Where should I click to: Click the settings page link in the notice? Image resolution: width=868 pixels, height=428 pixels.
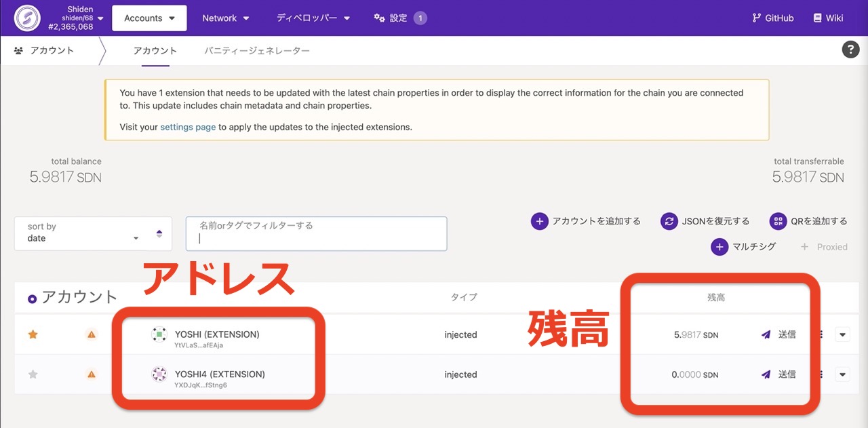(x=188, y=126)
